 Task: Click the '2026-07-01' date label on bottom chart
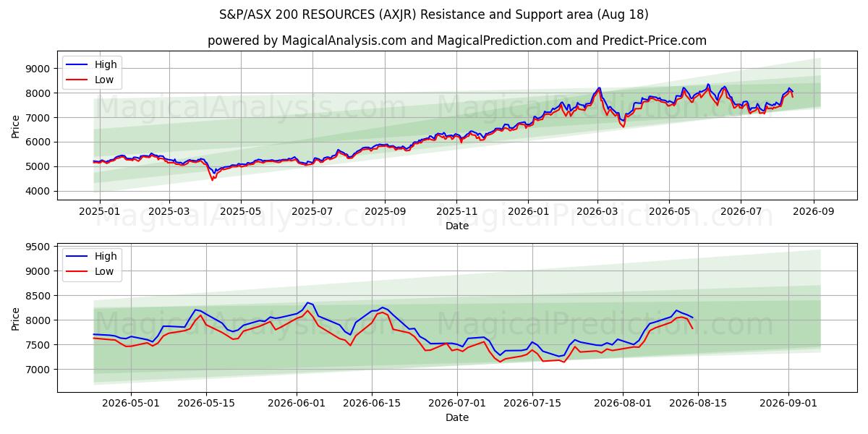(x=457, y=403)
